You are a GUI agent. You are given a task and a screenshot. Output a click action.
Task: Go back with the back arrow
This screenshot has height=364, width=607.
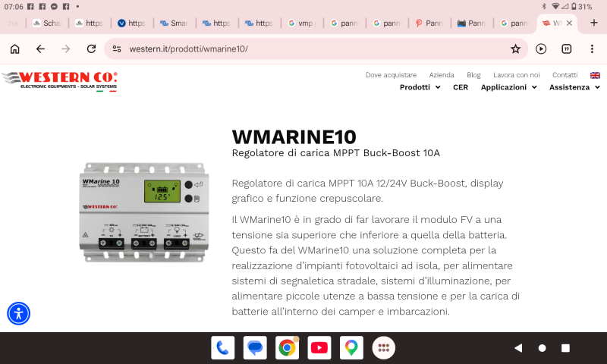pyautogui.click(x=40, y=49)
